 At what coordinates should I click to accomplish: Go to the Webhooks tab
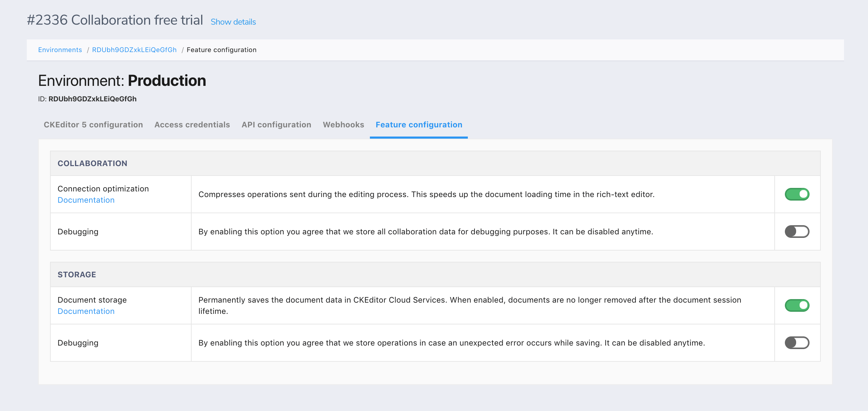click(343, 125)
